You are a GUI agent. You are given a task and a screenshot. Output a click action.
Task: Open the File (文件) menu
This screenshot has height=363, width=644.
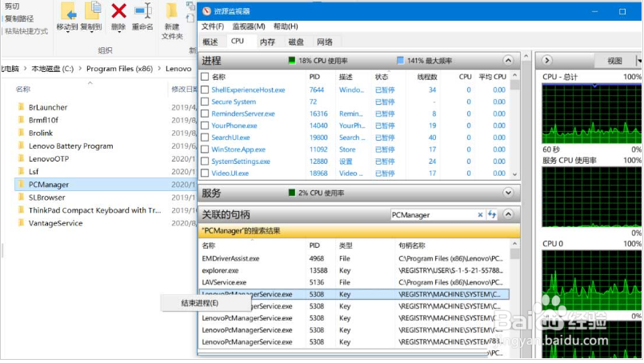[212, 26]
